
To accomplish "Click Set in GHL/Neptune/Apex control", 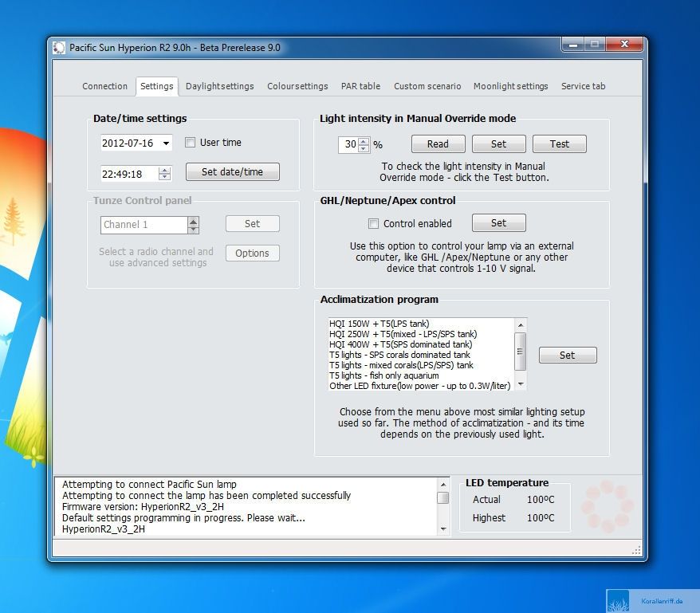I will [498, 222].
